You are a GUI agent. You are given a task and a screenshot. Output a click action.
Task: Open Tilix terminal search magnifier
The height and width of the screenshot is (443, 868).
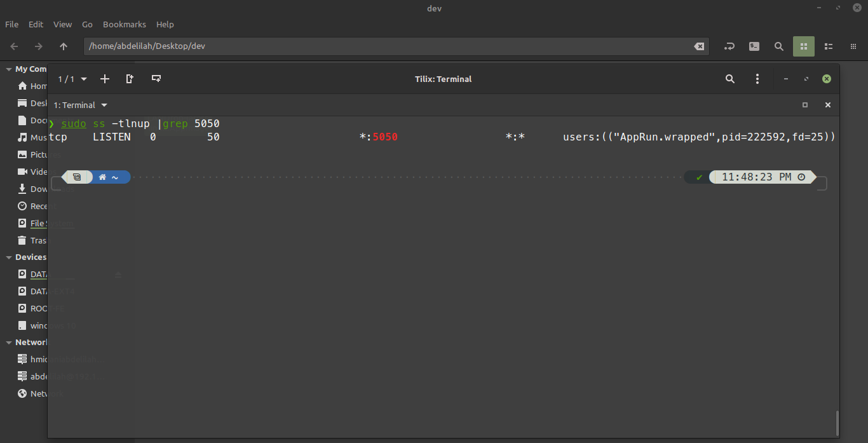730,79
